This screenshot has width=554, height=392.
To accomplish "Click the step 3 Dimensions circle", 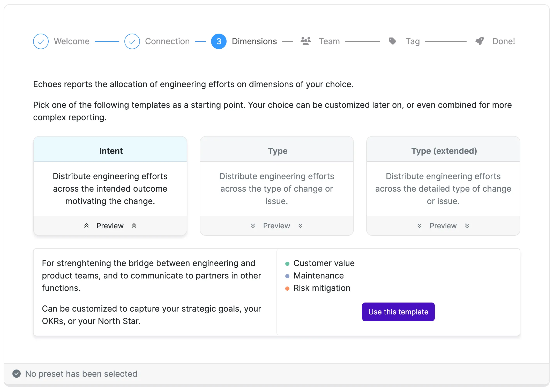I will click(x=219, y=41).
